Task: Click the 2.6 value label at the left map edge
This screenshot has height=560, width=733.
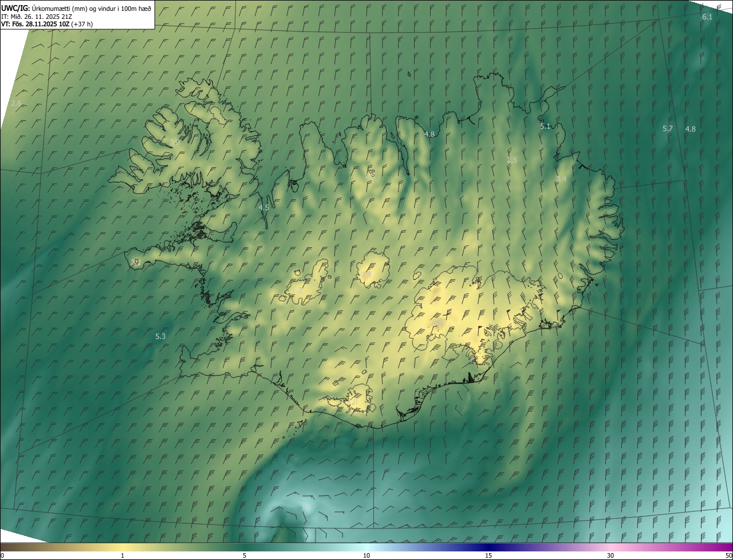Action: (x=16, y=104)
